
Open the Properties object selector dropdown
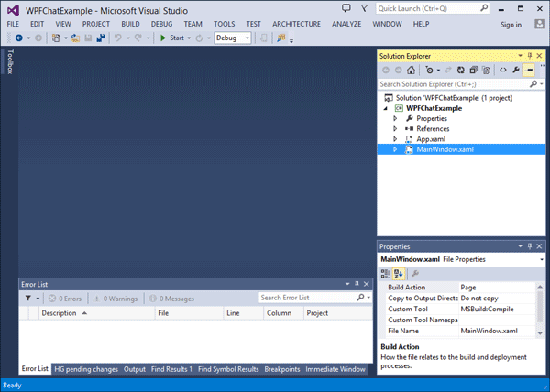(542, 259)
